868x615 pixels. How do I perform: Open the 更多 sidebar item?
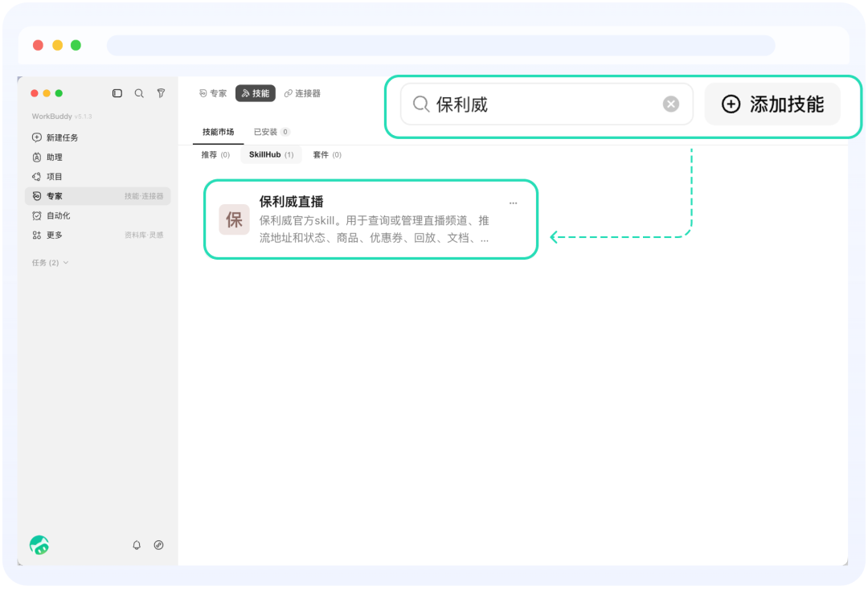click(x=98, y=236)
